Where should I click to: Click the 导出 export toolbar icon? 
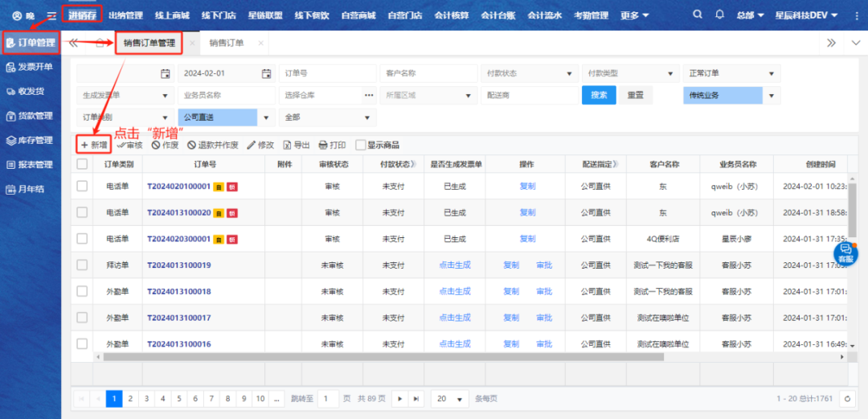click(x=295, y=145)
